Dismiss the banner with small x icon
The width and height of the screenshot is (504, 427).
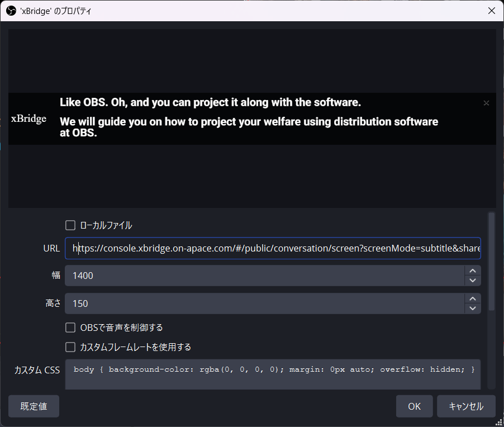[486, 103]
